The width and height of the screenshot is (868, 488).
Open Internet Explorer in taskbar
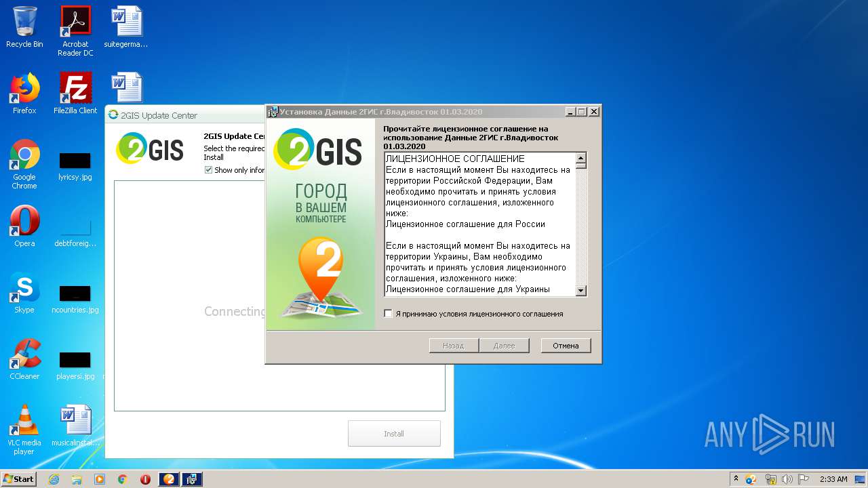(x=54, y=479)
